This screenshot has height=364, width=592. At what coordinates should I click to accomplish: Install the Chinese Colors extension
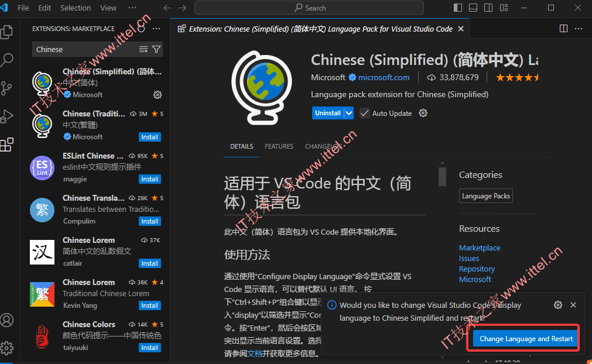click(149, 348)
